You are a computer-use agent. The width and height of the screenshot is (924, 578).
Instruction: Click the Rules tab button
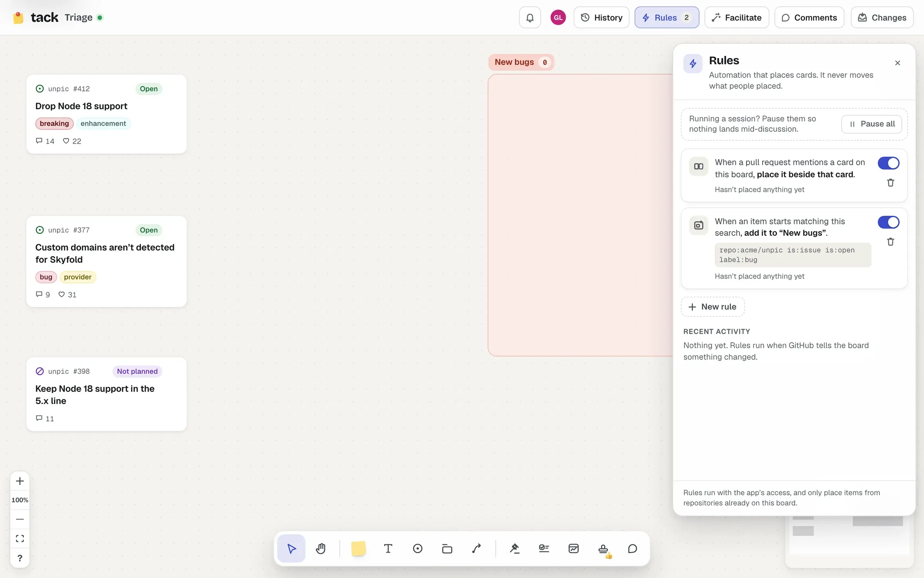[x=667, y=17]
